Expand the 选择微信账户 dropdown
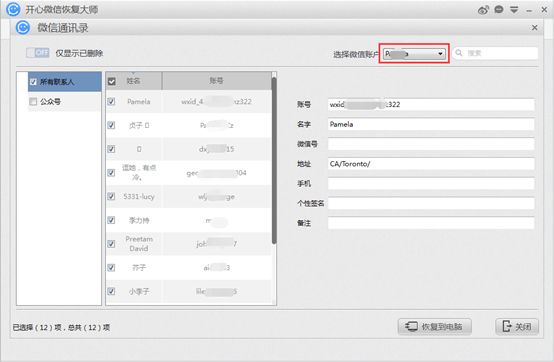 pyautogui.click(x=414, y=54)
